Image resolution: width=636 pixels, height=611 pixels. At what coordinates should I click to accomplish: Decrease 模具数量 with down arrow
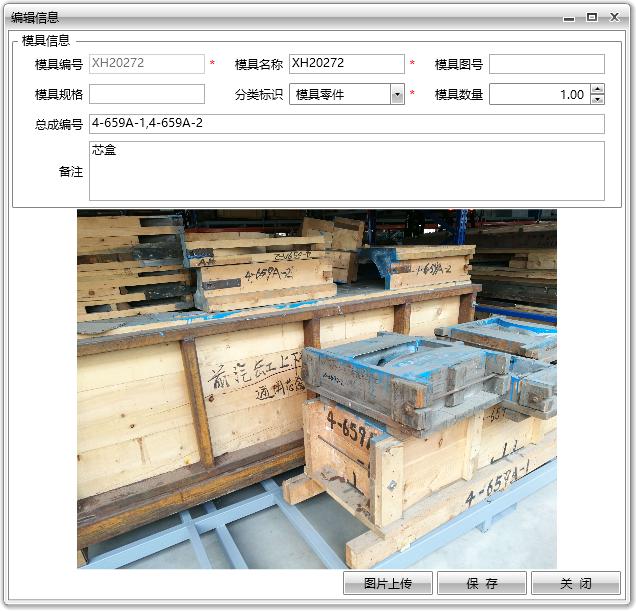point(597,100)
